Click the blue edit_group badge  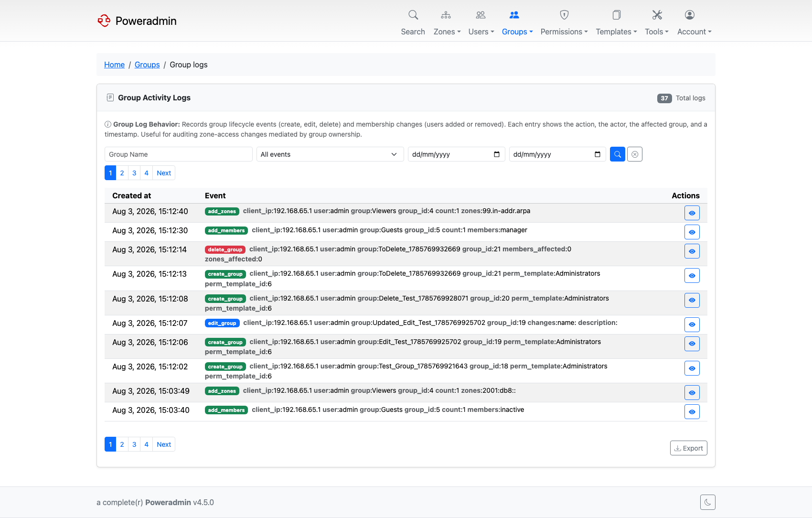[222, 323]
